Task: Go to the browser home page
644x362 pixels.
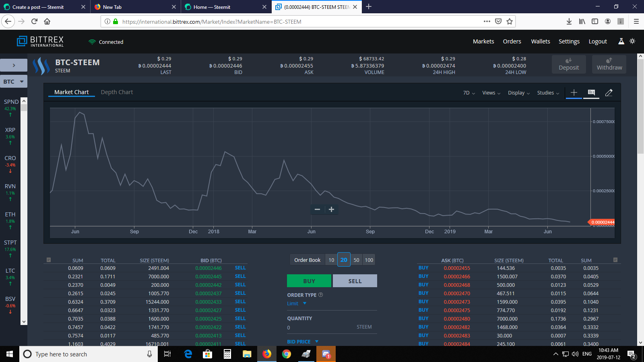Action: [47, 21]
